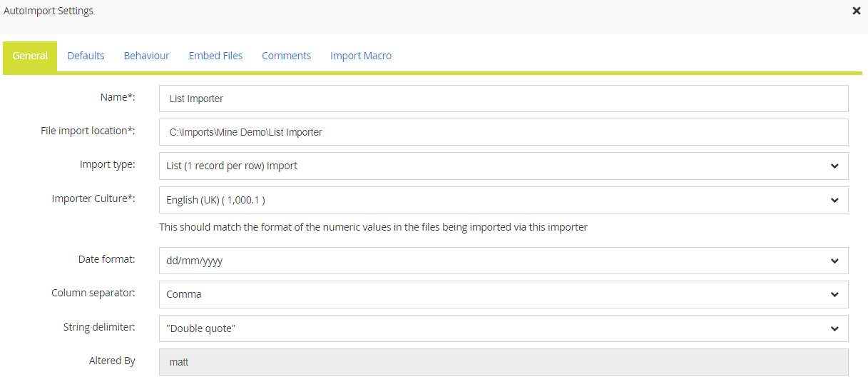The image size is (868, 392).
Task: Click the Name* field label
Action: coord(118,97)
